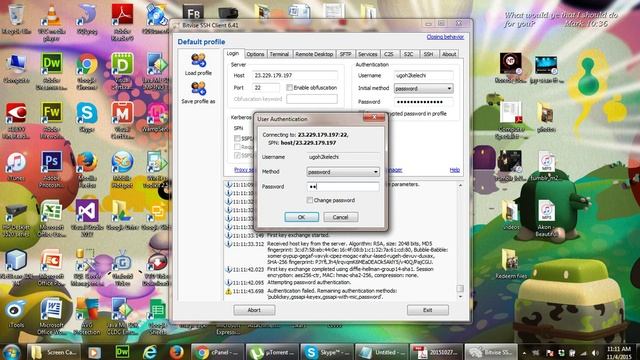Open the Mobile Hotspot desktop shortcut
The width and height of the screenshot is (640, 360).
point(122,169)
